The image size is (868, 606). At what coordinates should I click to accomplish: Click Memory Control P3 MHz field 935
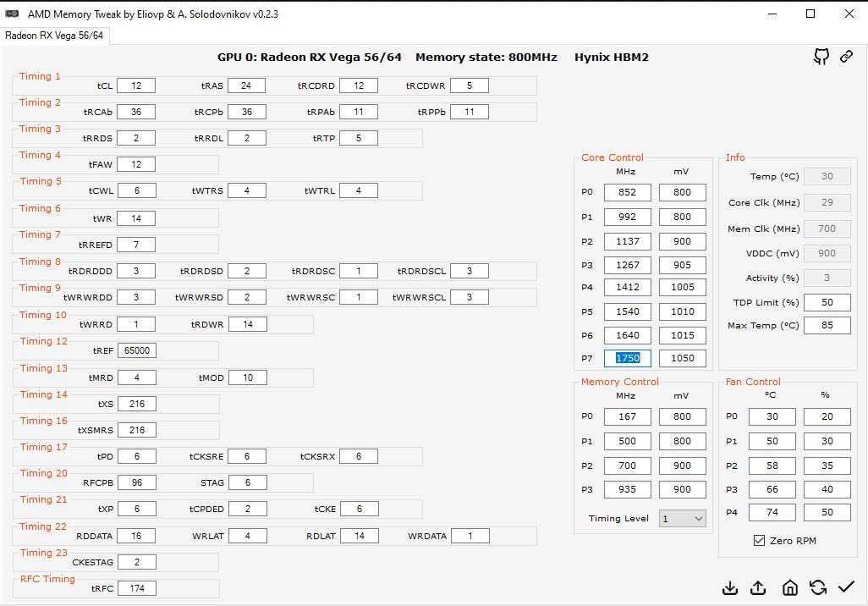pos(627,489)
